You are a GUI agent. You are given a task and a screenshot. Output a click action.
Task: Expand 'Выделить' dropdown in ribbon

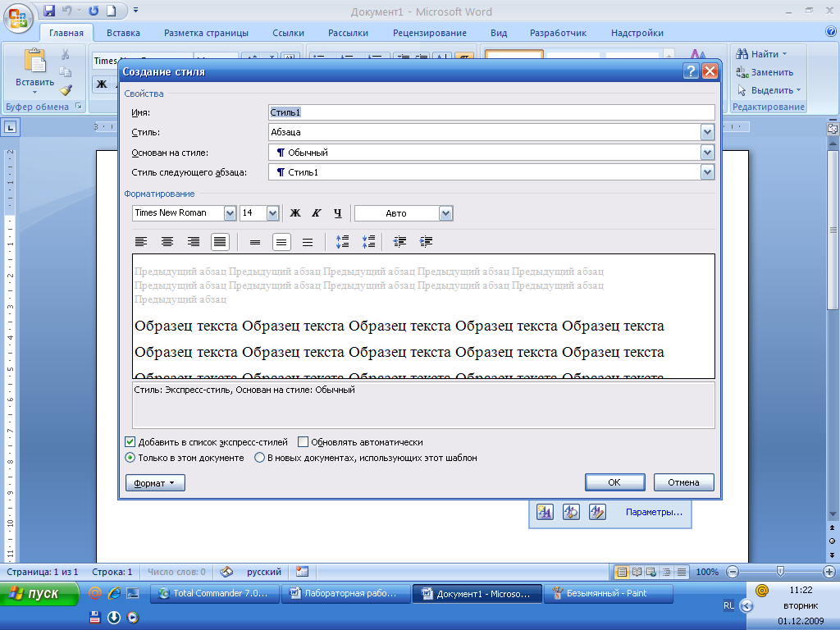click(798, 90)
